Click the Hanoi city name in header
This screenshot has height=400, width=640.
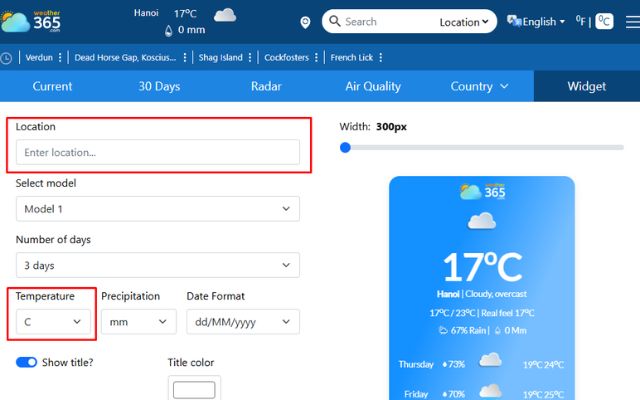pyautogui.click(x=146, y=13)
